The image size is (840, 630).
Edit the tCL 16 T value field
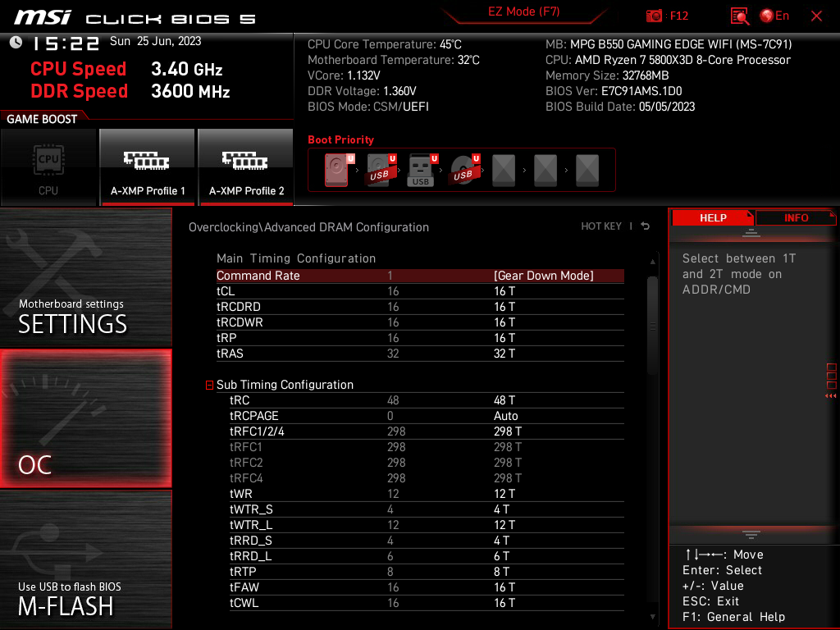(504, 291)
